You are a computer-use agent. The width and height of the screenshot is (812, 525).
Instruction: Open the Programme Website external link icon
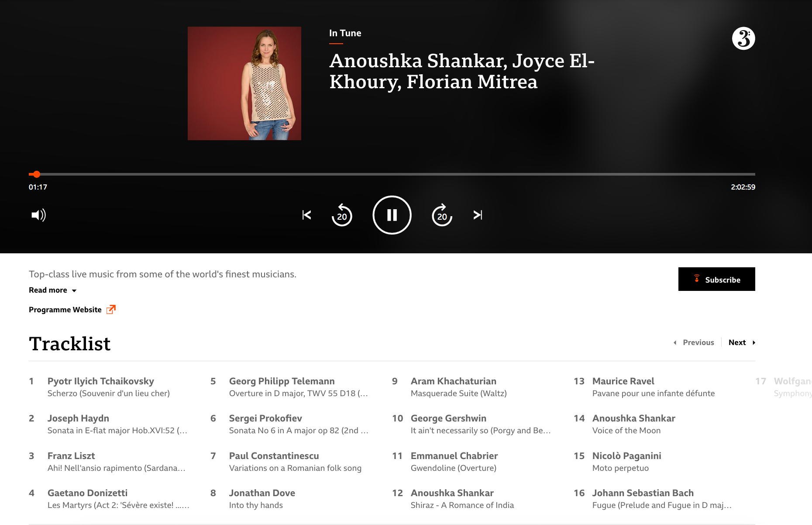click(x=111, y=310)
